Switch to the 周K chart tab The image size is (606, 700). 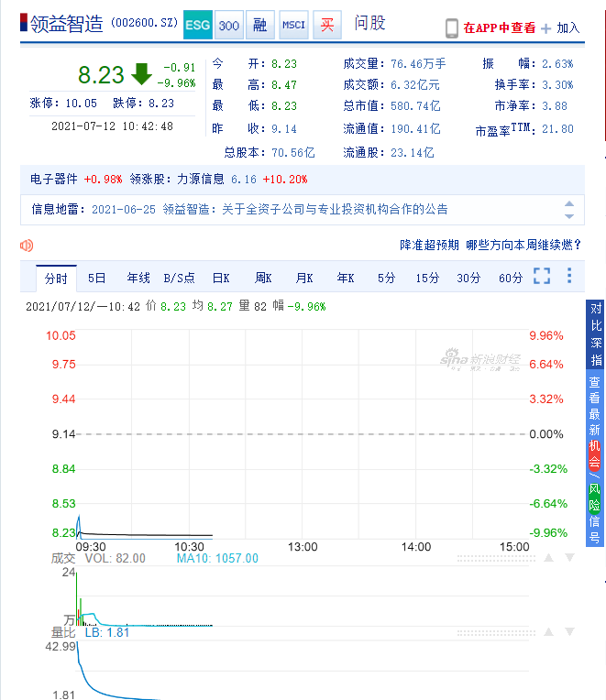point(263,279)
